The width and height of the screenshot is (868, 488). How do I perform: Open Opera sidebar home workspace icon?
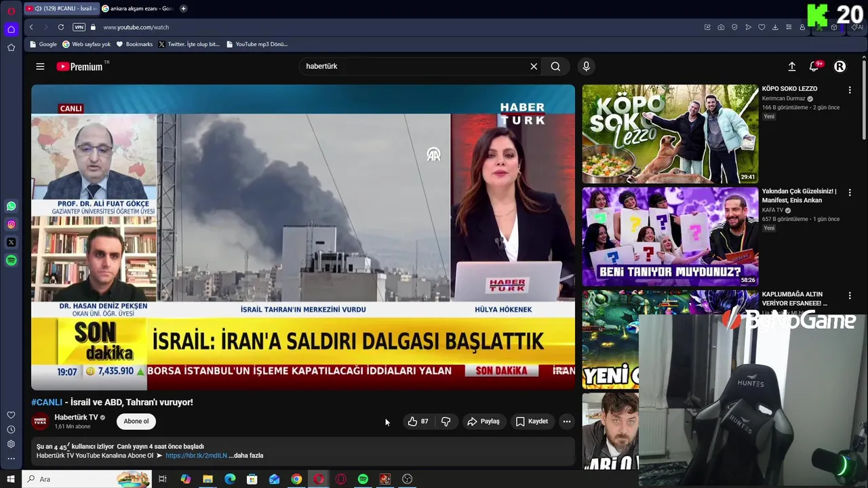[11, 29]
